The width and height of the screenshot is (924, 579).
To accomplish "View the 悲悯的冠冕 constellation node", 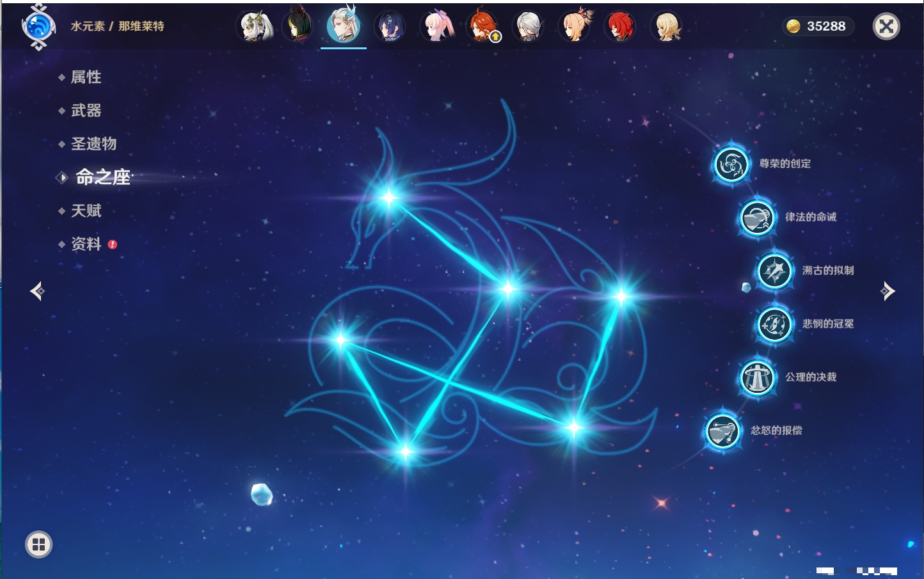I will [774, 324].
